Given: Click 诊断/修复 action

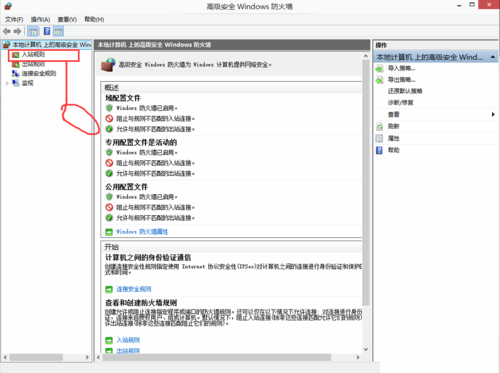Looking at the screenshot, I should coord(401,103).
